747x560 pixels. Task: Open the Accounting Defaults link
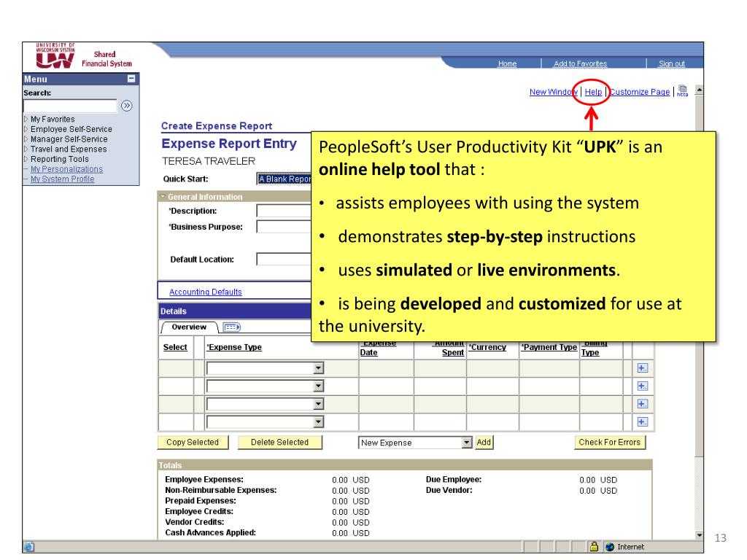click(205, 292)
